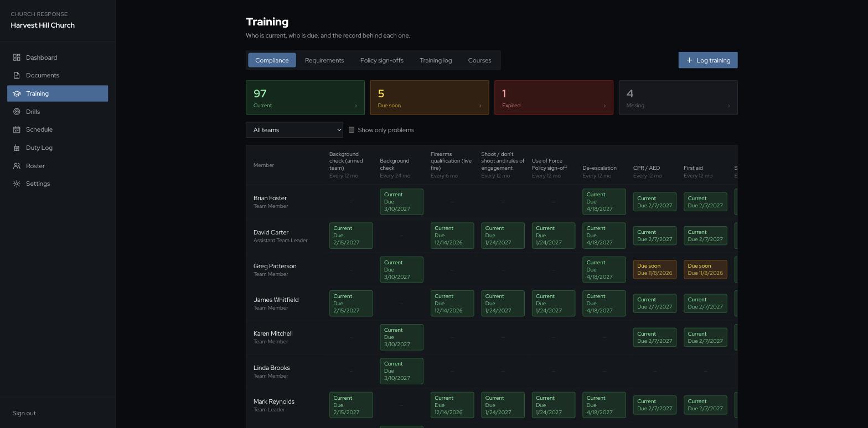Viewport: 868px width, 428px height.
Task: Click David Carter's Firearms qualification cell
Action: tap(452, 236)
